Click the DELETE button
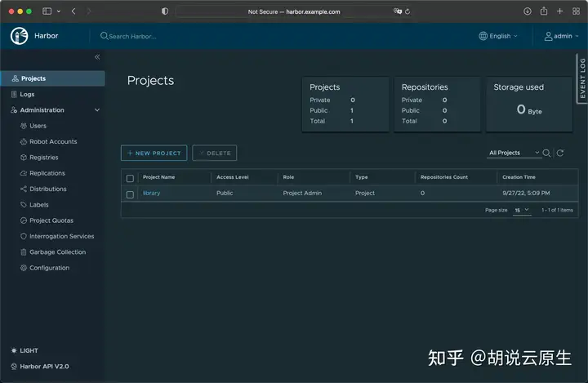The image size is (588, 383). 215,153
